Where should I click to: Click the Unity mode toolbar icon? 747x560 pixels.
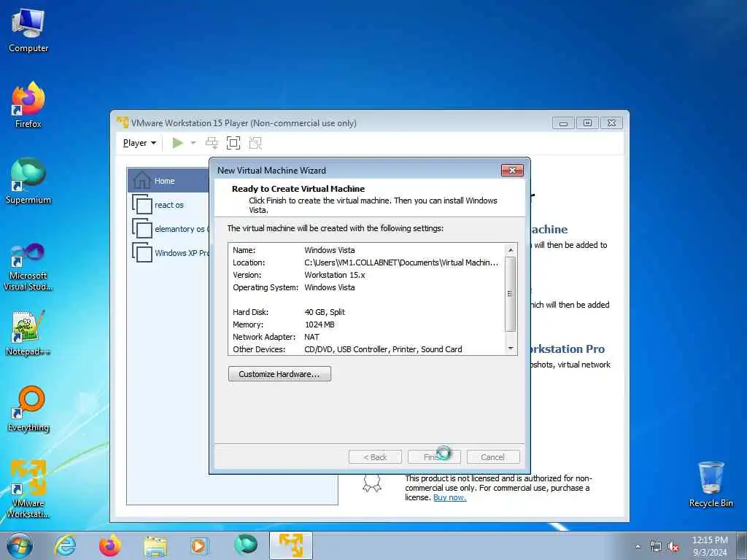point(255,143)
